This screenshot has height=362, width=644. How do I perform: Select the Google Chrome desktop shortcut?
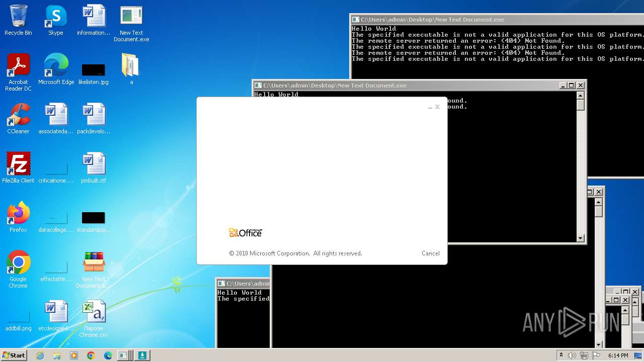point(18,270)
